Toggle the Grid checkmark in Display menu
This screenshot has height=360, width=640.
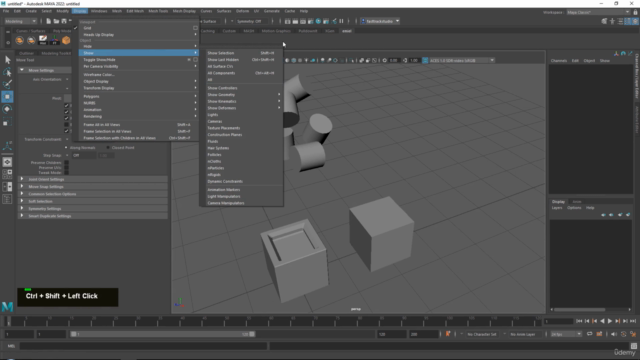(x=76, y=28)
